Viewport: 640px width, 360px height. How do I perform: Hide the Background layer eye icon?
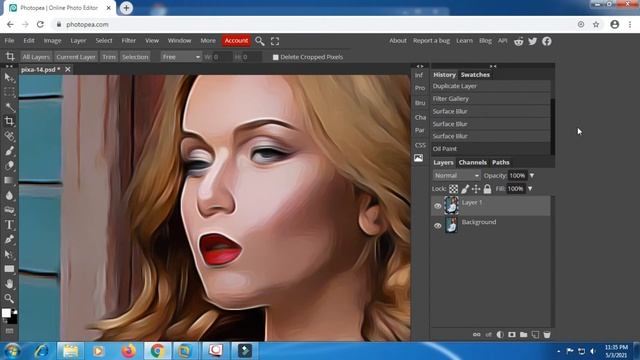pos(438,226)
